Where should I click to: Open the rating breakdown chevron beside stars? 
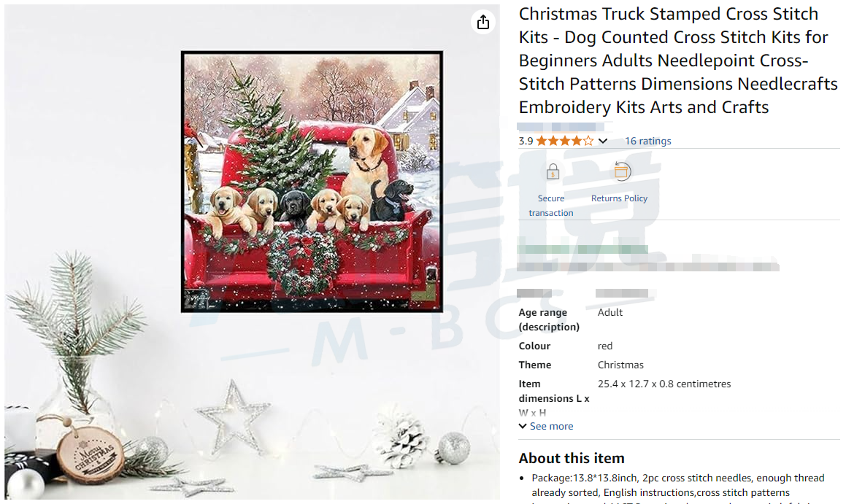pyautogui.click(x=603, y=141)
